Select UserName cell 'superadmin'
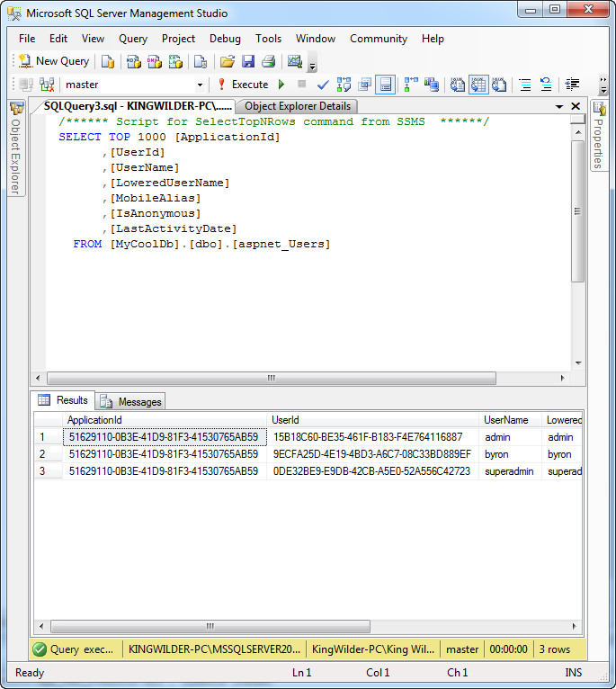616x689 pixels. pyautogui.click(x=510, y=471)
